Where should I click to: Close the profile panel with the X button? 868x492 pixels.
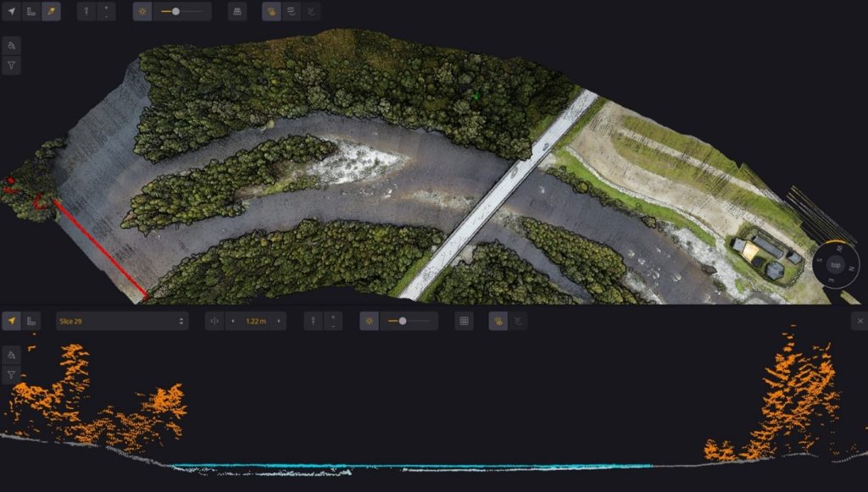(858, 321)
